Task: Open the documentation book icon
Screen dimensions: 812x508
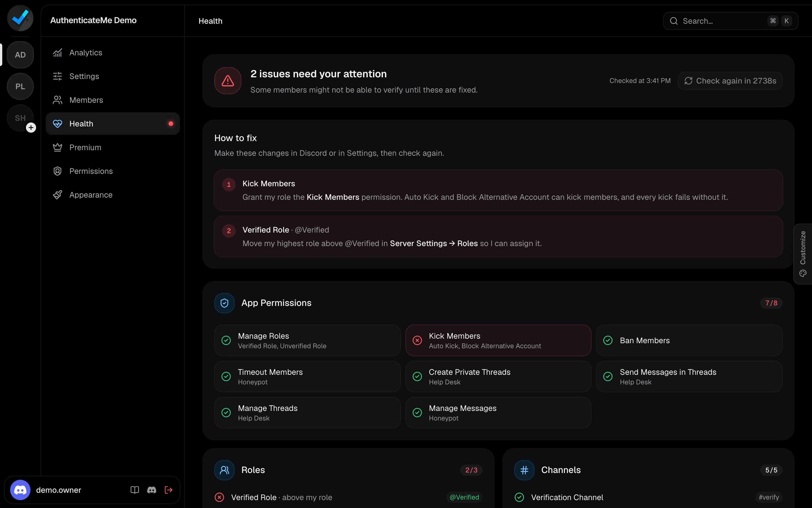Action: pyautogui.click(x=134, y=490)
